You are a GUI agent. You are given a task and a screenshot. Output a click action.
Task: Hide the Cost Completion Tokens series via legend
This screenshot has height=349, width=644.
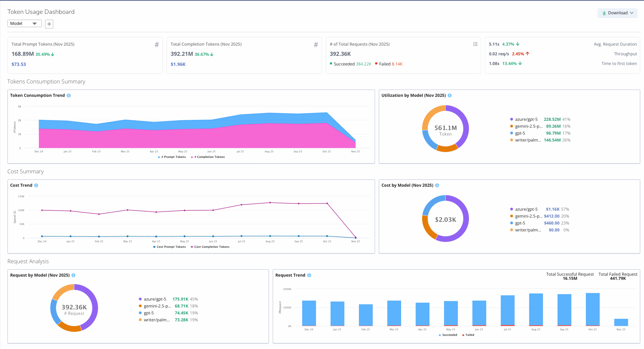(x=210, y=247)
